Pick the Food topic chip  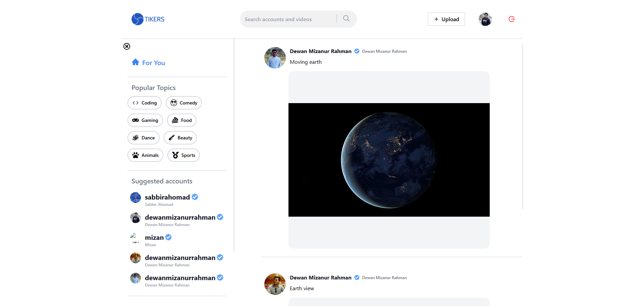point(181,120)
